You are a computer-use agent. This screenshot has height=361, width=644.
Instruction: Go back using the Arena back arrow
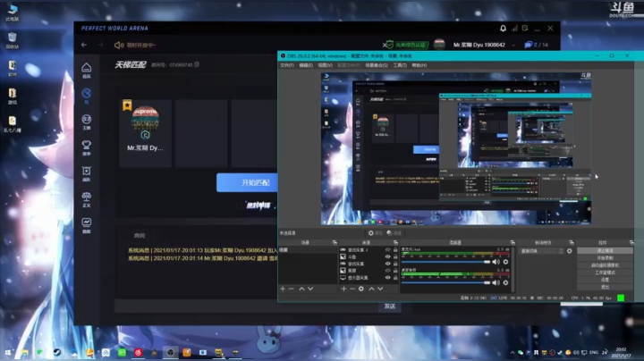tap(84, 45)
